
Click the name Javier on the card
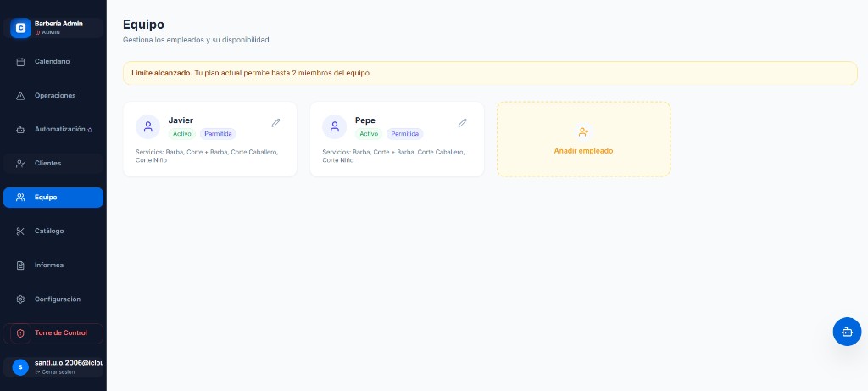coord(181,120)
